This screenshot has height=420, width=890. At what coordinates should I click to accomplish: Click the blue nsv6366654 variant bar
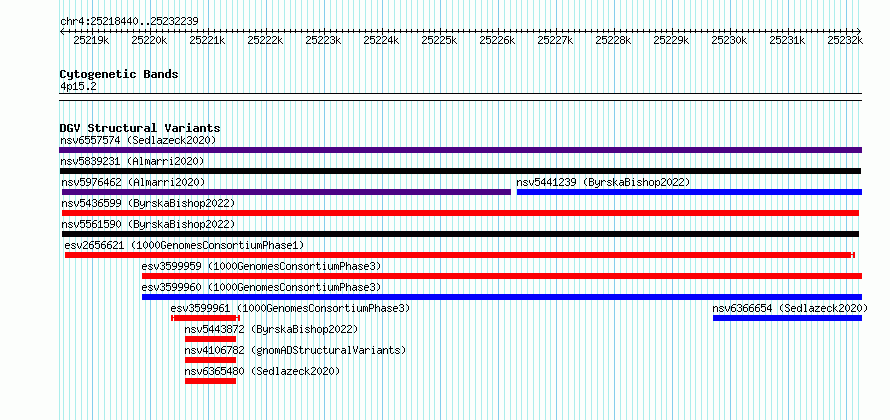tap(787, 318)
